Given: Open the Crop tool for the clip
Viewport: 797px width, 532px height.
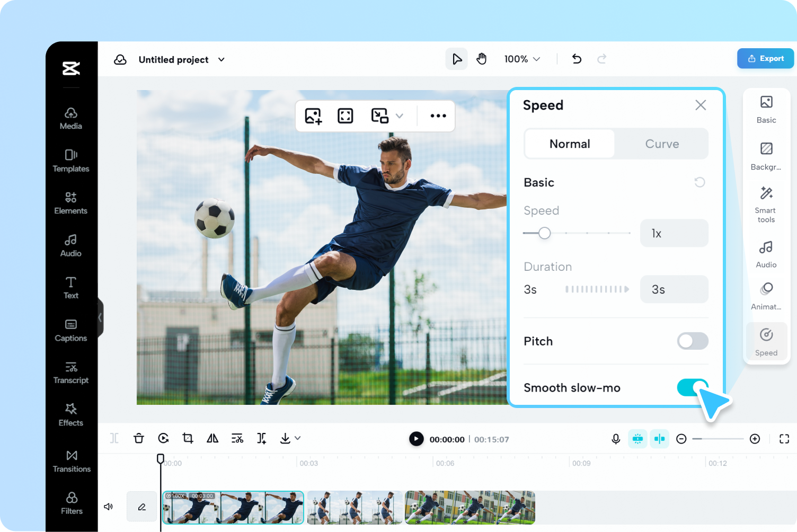Looking at the screenshot, I should coord(188,438).
